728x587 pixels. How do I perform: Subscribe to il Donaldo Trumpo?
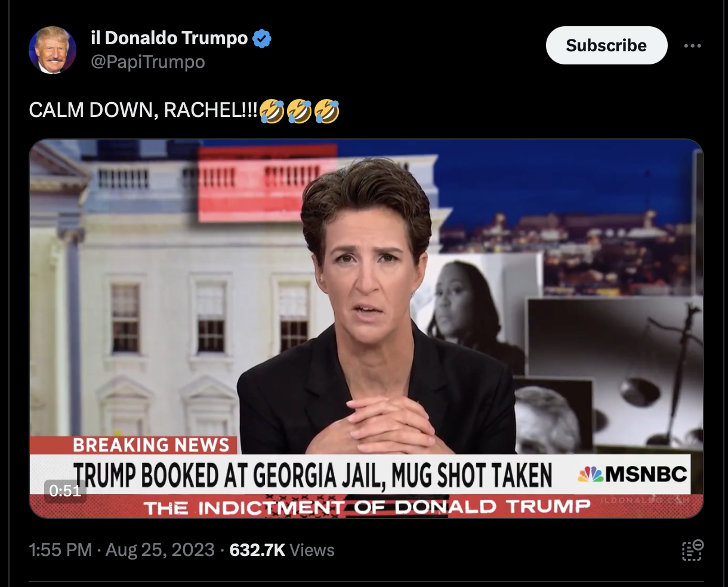(x=606, y=45)
